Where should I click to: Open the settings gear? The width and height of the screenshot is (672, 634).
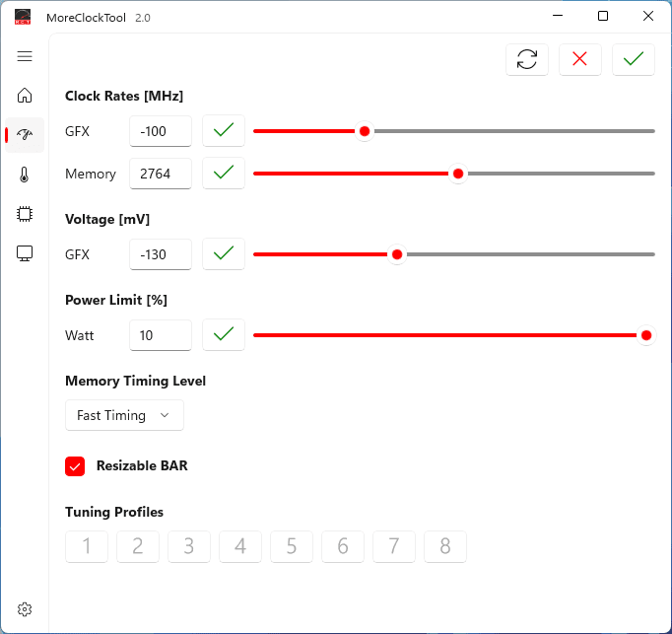pyautogui.click(x=25, y=609)
